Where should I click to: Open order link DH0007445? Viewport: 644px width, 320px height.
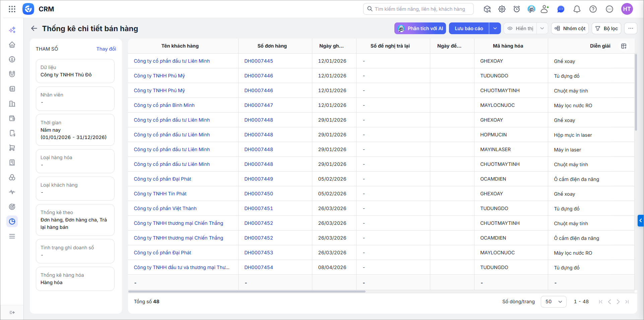click(259, 61)
